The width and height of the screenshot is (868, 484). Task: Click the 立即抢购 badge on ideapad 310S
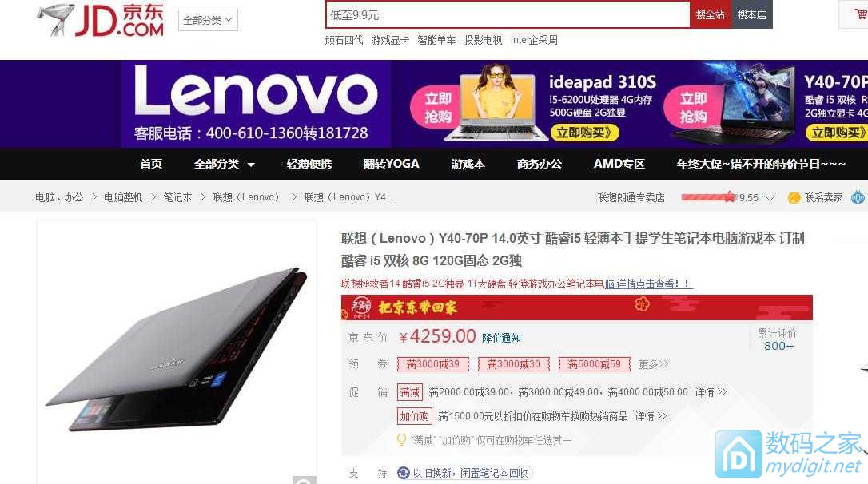438,107
